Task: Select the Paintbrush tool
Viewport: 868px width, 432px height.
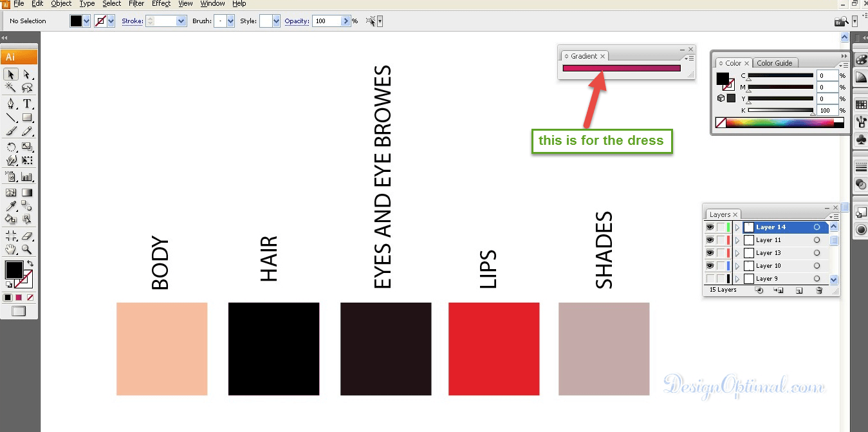Action: coord(11,131)
